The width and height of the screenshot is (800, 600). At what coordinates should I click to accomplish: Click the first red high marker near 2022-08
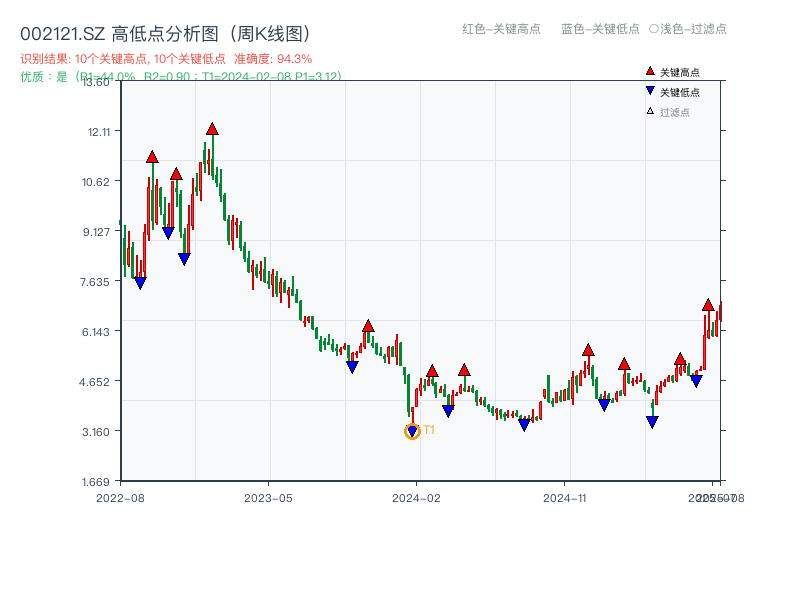pos(153,157)
